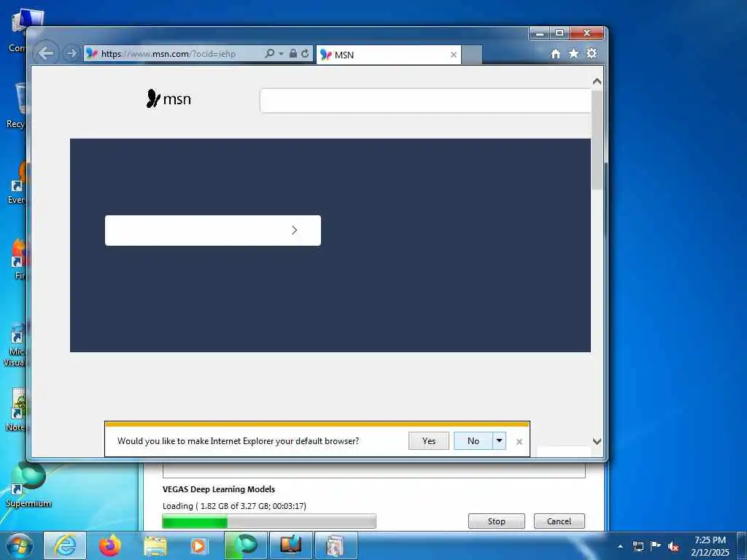Screen dimensions: 747x560
Task: Click the network tray icon
Action: point(638,546)
